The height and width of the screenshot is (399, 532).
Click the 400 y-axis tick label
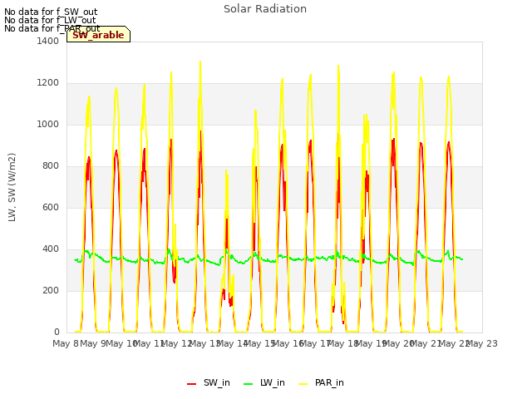pos(51,249)
